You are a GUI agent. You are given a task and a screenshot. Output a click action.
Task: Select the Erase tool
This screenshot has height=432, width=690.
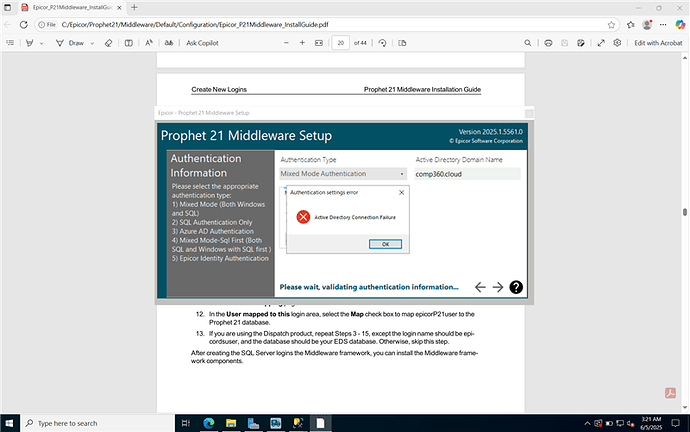point(108,43)
